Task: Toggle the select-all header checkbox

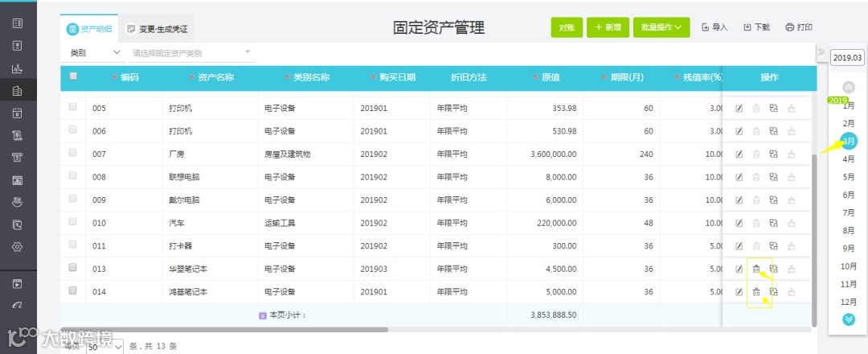Action: point(73,76)
